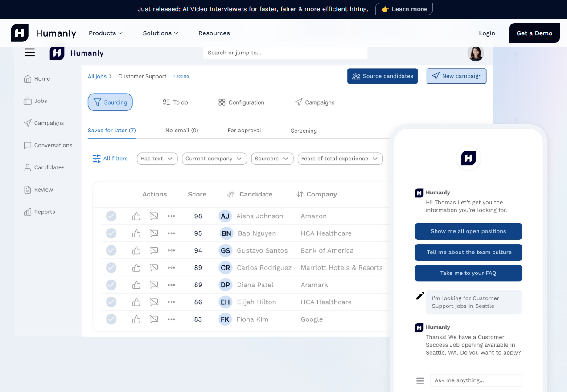Click the chat menu icon beside Ask me anything

[420, 381]
